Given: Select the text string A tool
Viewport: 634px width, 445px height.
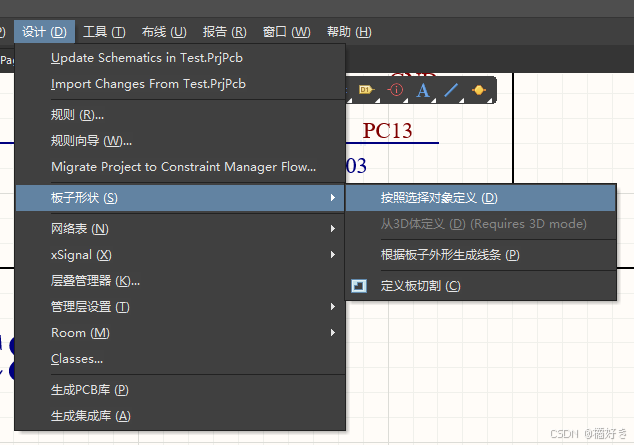Looking at the screenshot, I should pyautogui.click(x=423, y=90).
